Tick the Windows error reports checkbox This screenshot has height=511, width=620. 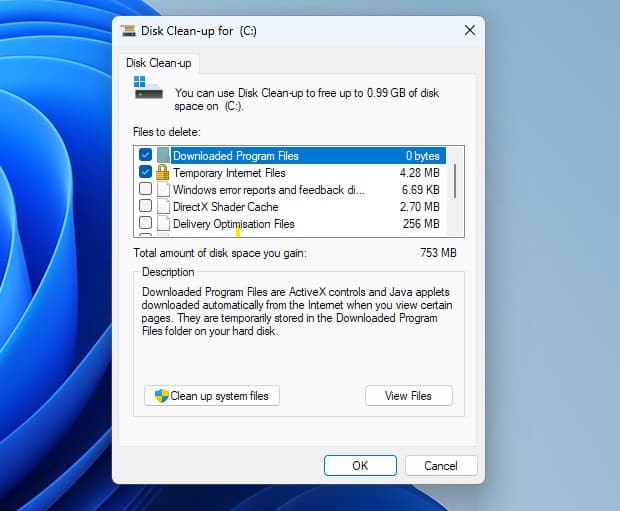tap(145, 189)
